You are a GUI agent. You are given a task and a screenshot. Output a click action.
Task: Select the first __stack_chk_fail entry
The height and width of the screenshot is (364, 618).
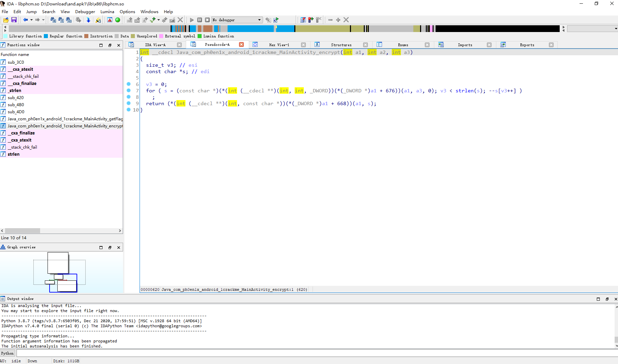point(61,76)
